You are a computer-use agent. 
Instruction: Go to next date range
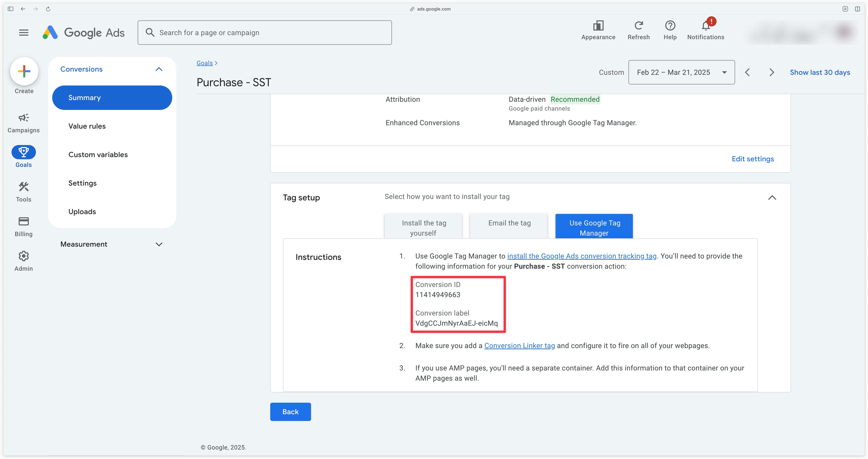(772, 72)
